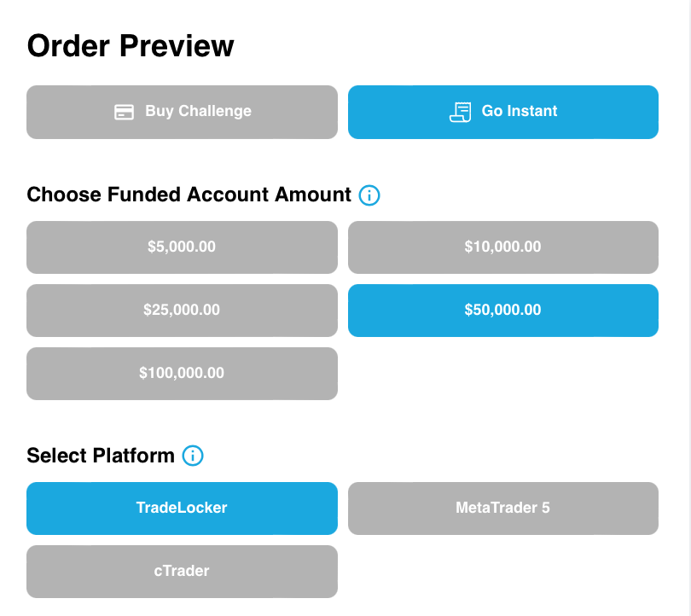The height and width of the screenshot is (616, 691).
Task: Select the TradeLocker platform
Action: tap(182, 508)
